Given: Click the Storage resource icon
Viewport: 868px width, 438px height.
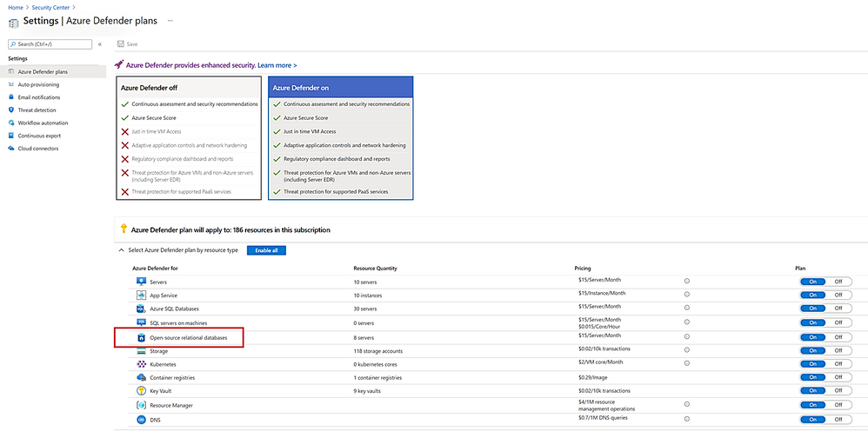Looking at the screenshot, I should point(141,350).
